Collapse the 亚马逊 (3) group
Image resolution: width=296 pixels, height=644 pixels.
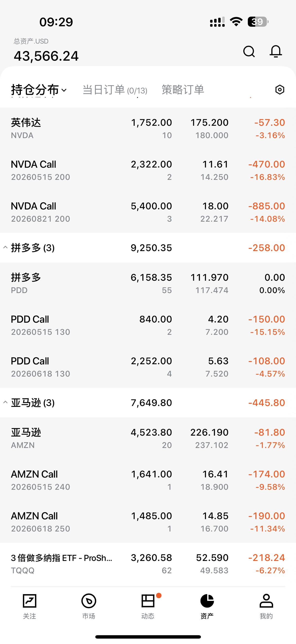(5, 402)
